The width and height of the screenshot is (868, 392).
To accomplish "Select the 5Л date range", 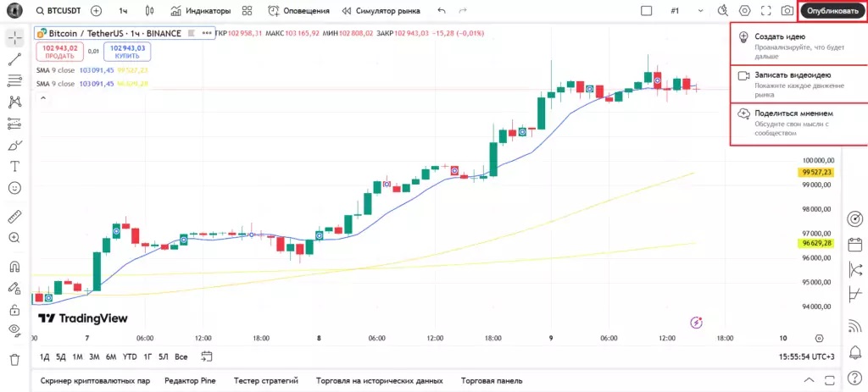I will 164,356.
